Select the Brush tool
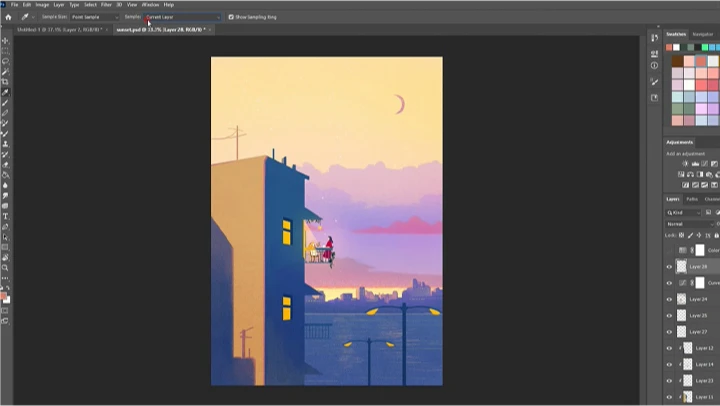Image resolution: width=720 pixels, height=406 pixels. 6,102
